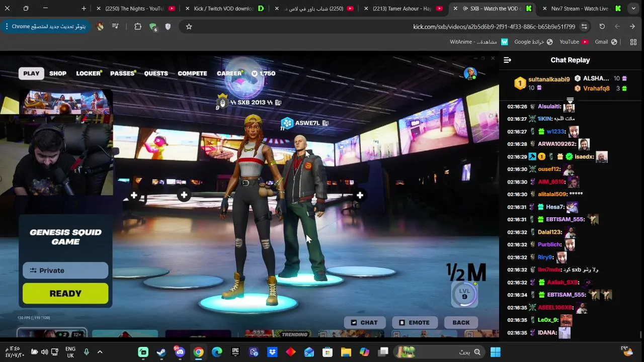644x362 pixels.
Task: Go back using browser back arrow
Action: point(632,26)
